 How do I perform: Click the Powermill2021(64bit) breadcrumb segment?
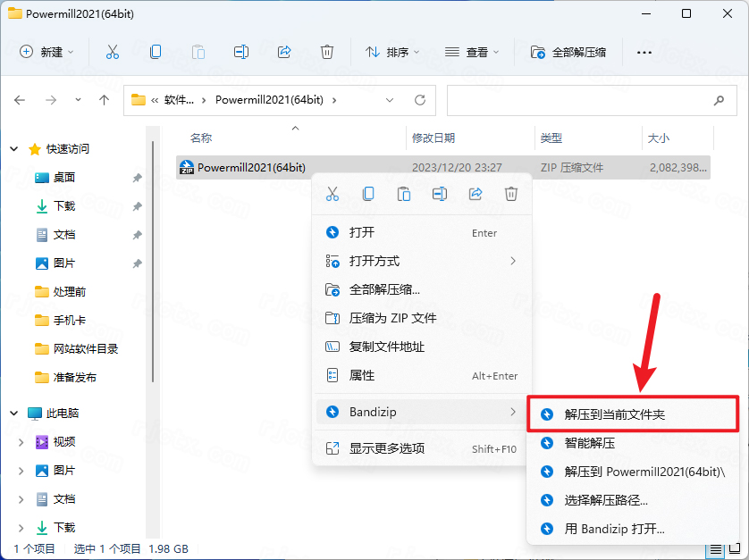pos(269,100)
